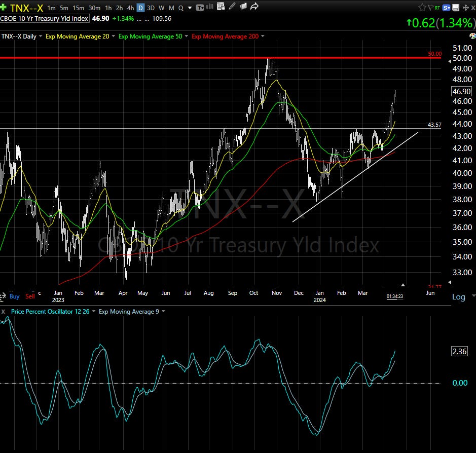This screenshot has width=476, height=453.
Task: Switch to the 30m time frame
Action: click(x=94, y=8)
